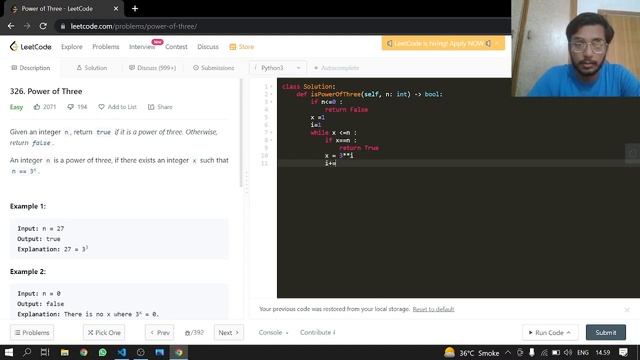This screenshot has height=360, width=640.
Task: Click the Run Code button
Action: [x=549, y=333]
